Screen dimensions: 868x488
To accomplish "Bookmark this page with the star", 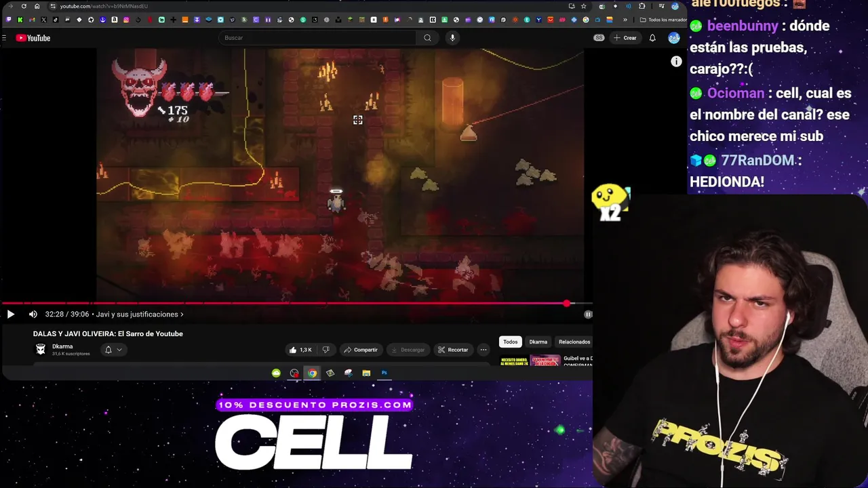I will click(x=583, y=6).
